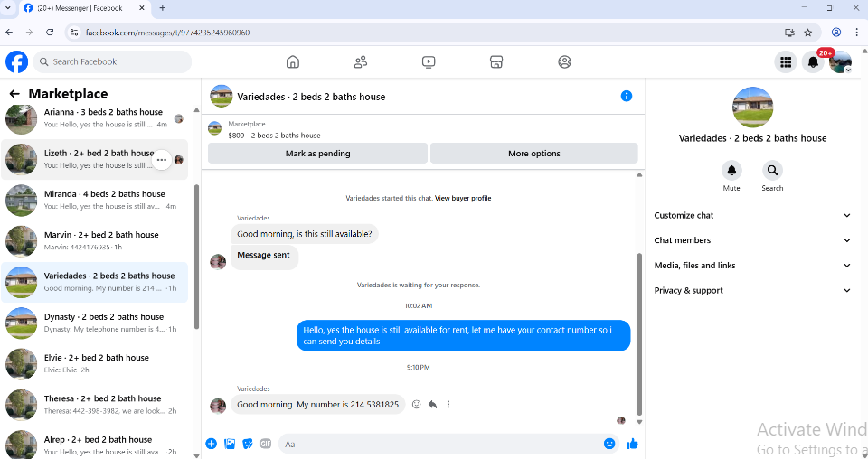
Task: Select Variedades chat in the list
Action: 95,282
